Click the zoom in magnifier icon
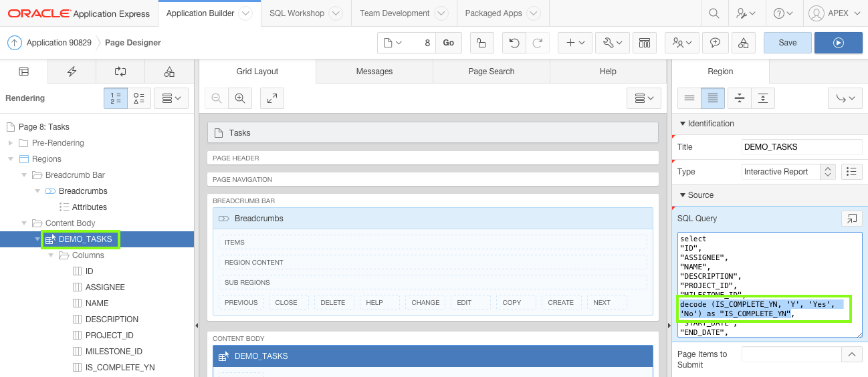The image size is (868, 377). click(240, 98)
